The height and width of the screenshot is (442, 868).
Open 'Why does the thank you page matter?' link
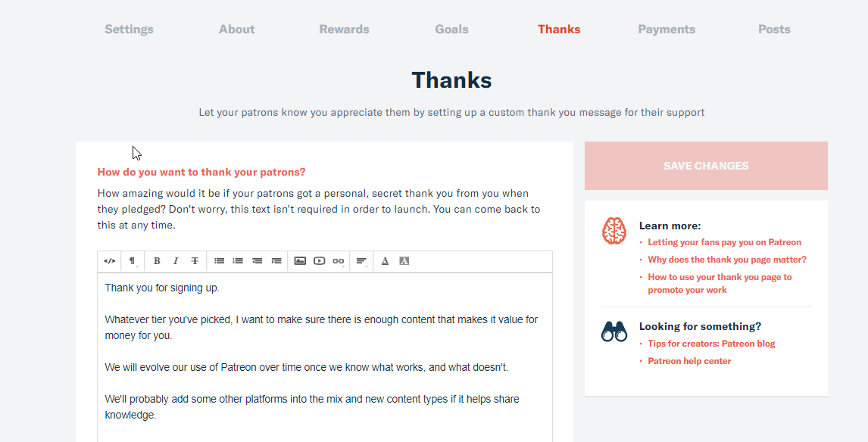click(x=727, y=260)
